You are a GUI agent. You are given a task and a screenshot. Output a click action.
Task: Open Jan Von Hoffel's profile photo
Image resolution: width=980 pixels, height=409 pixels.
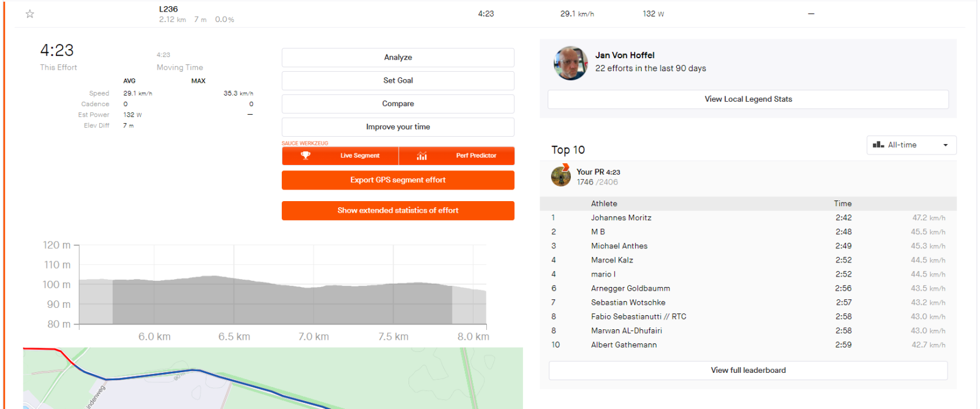(571, 63)
